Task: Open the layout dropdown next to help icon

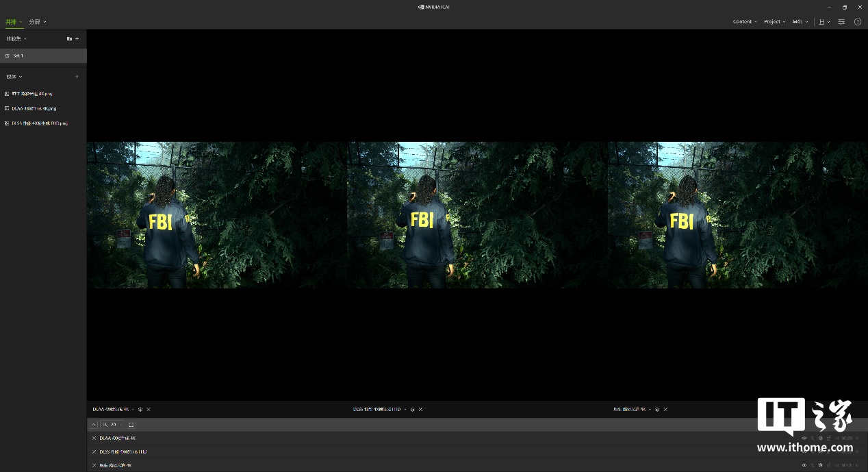Action: pyautogui.click(x=824, y=22)
